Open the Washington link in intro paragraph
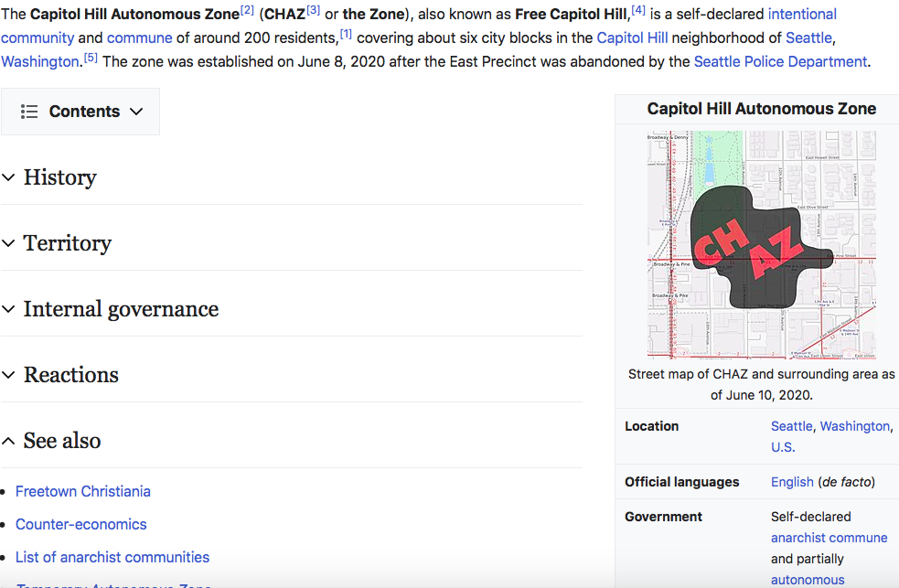Viewport: 899px width, 588px height. (40, 61)
